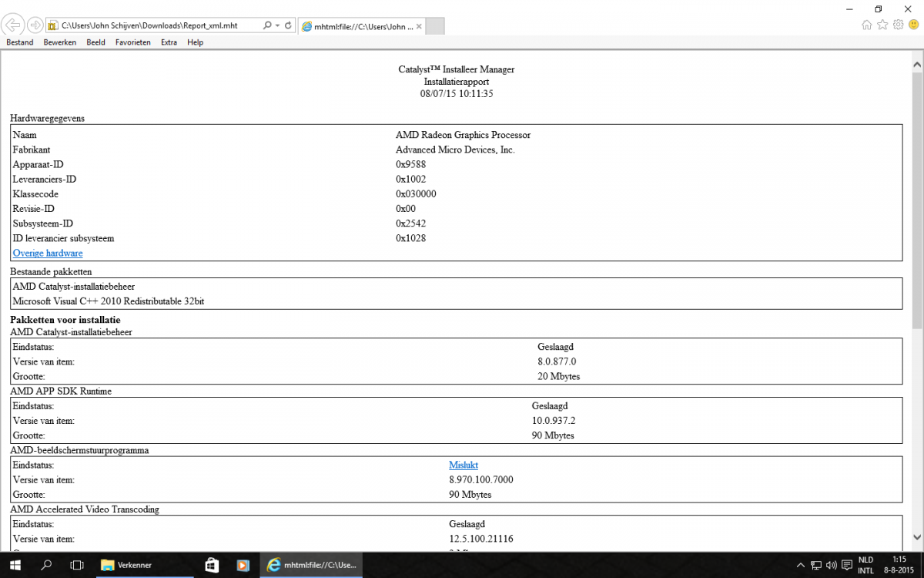Viewport: 924px width, 578px height.
Task: Open the Help menu
Action: pyautogui.click(x=195, y=42)
